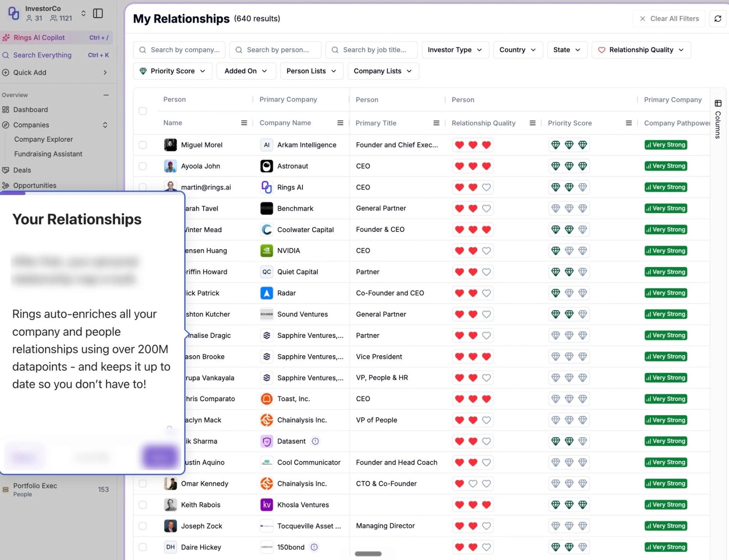Open Rings AI Copilot

[56, 38]
